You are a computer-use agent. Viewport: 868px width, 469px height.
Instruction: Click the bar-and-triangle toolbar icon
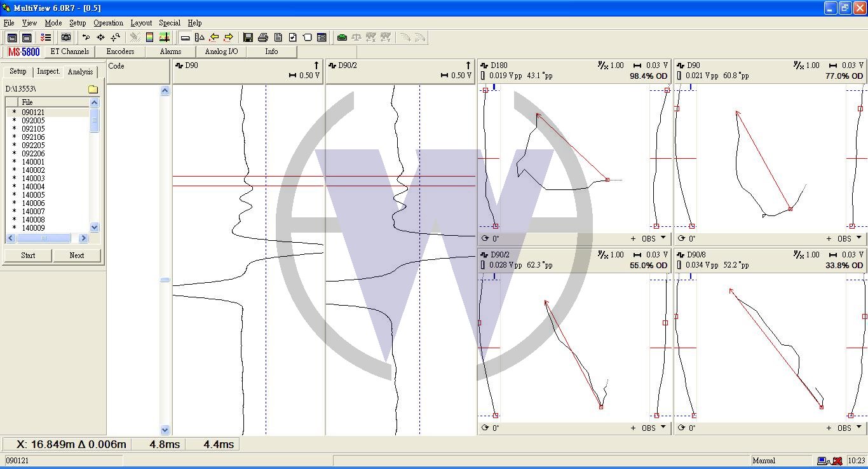coord(200,37)
